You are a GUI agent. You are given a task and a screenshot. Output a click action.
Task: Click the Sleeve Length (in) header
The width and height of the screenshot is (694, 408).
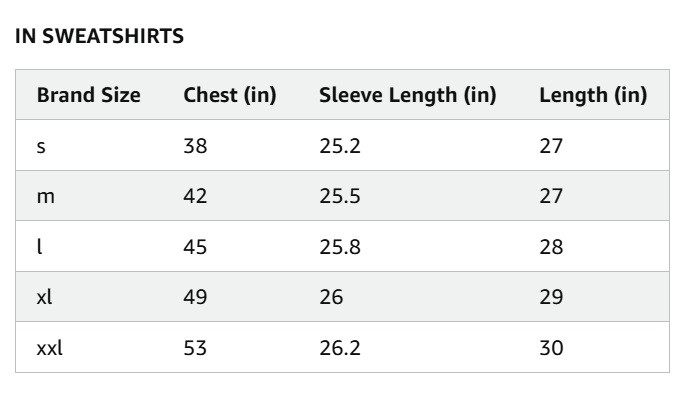pyautogui.click(x=408, y=95)
